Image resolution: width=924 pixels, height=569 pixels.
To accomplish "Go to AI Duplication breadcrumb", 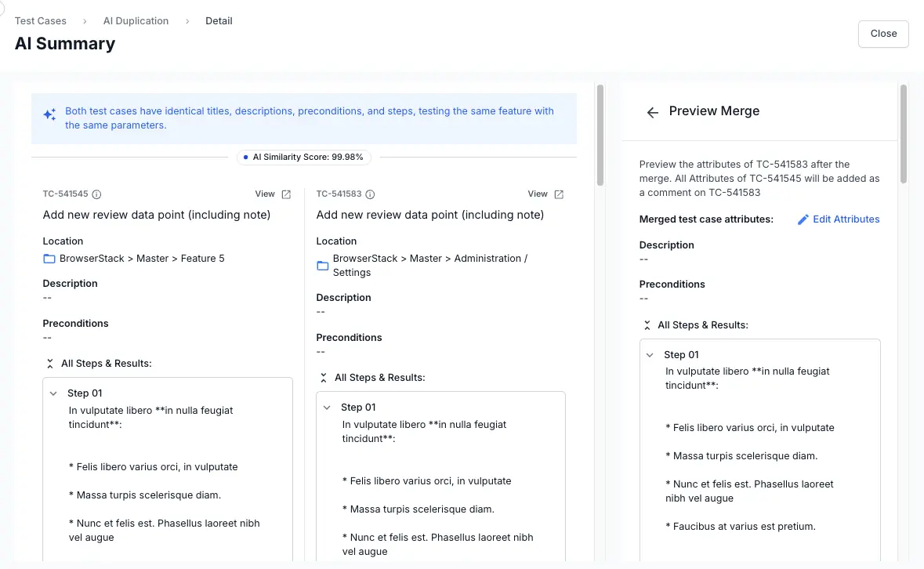I will pos(136,21).
